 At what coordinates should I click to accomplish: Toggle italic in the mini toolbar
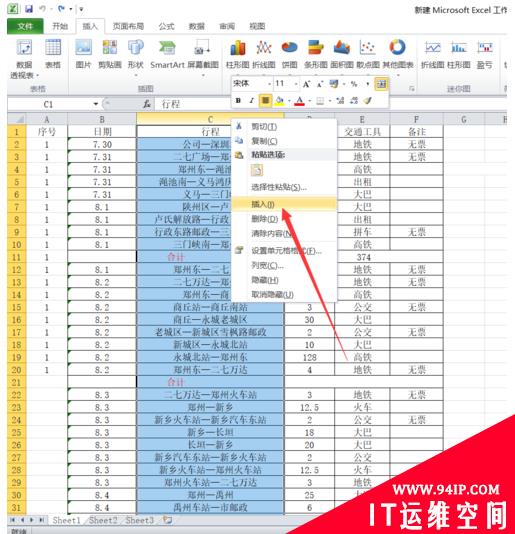[x=251, y=100]
